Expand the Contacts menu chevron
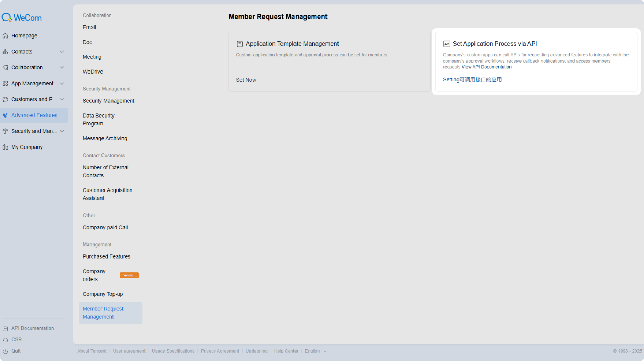This screenshot has width=644, height=361. pos(62,52)
